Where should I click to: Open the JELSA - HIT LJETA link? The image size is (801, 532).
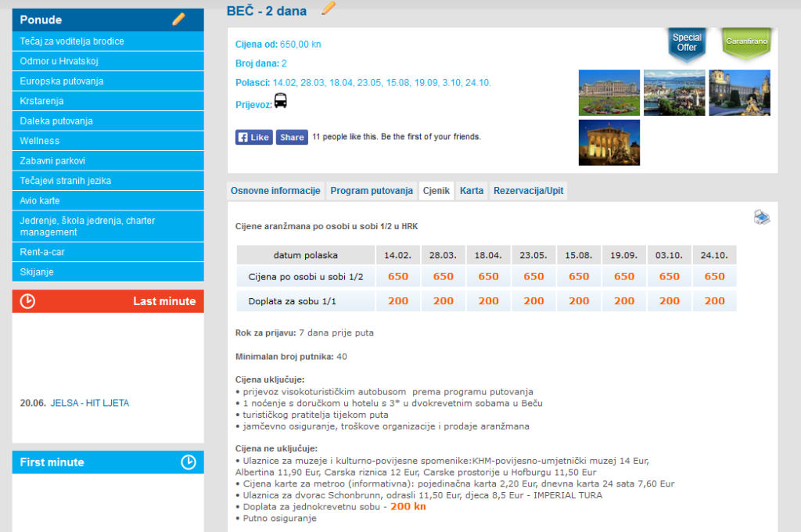click(89, 404)
